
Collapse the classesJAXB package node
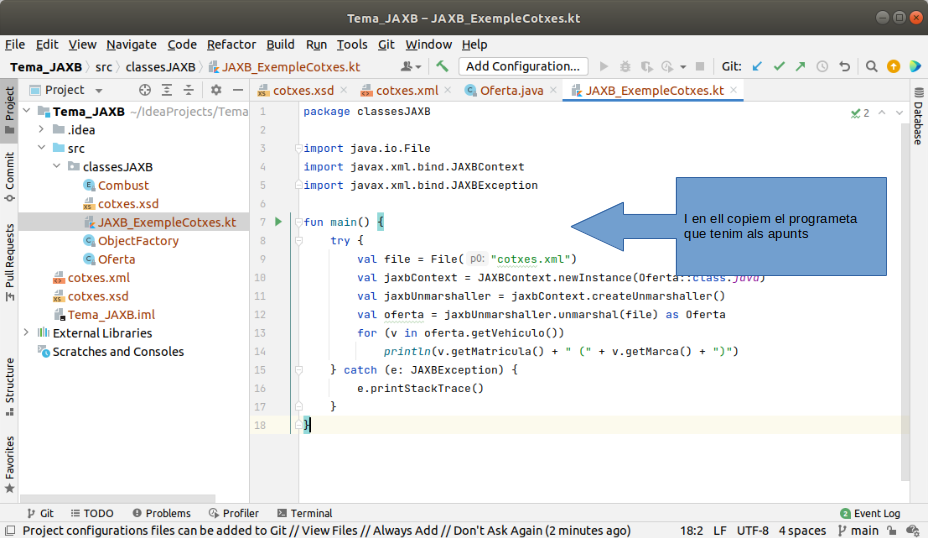[57, 166]
